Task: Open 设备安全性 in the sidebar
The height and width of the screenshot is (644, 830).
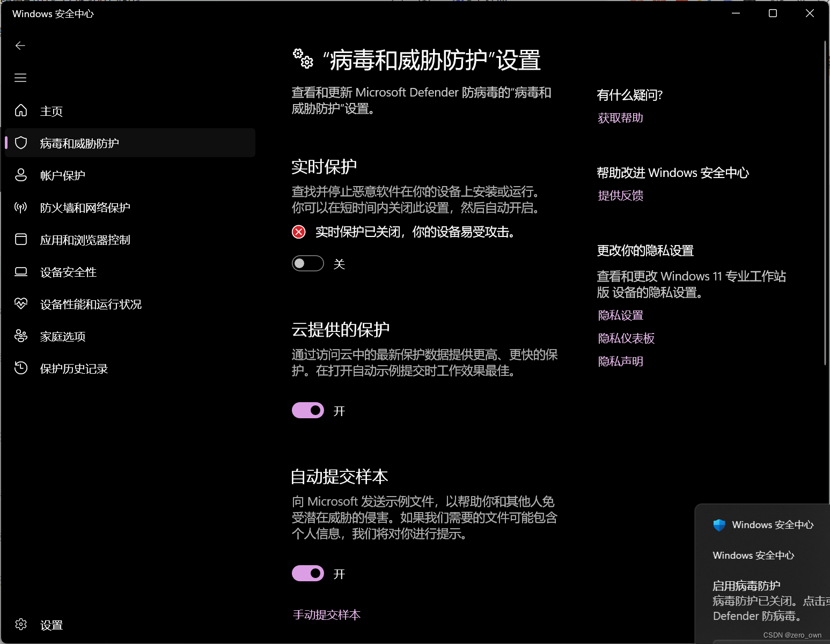Action: click(x=130, y=272)
